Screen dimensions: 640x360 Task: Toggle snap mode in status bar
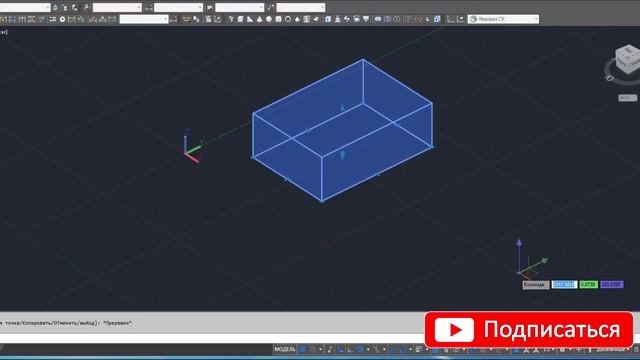pyautogui.click(x=312, y=349)
